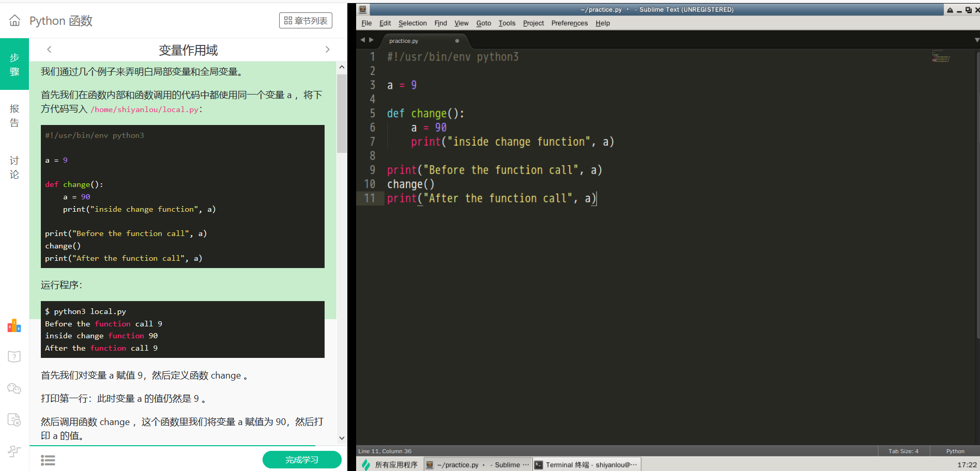The width and height of the screenshot is (980, 471).
Task: Open the Find menu
Action: point(440,23)
